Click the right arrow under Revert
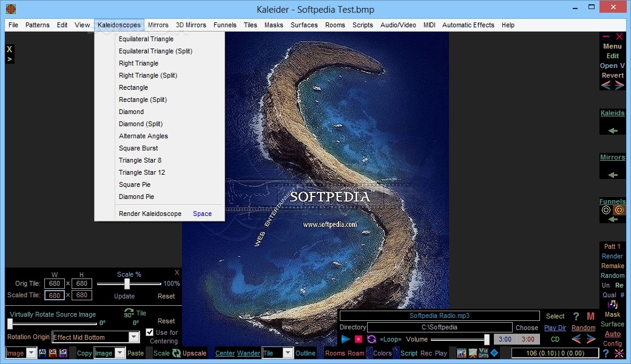 pyautogui.click(x=619, y=85)
